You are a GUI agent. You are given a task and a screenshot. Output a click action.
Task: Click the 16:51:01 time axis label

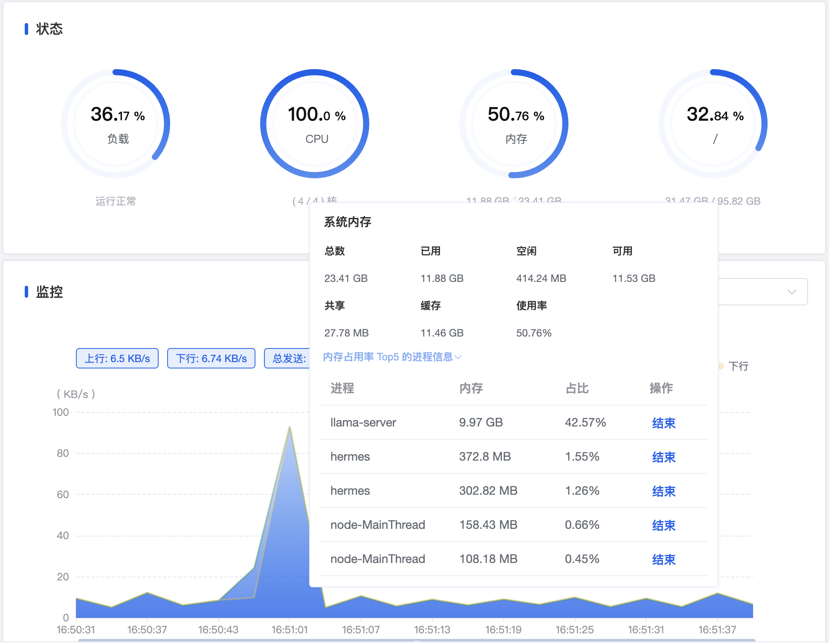[x=290, y=629]
